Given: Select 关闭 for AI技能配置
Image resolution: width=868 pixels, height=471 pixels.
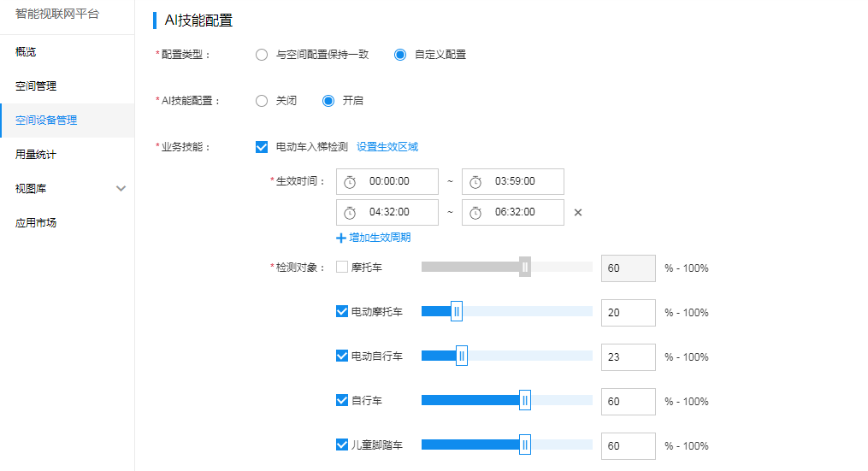Looking at the screenshot, I should pyautogui.click(x=262, y=101).
